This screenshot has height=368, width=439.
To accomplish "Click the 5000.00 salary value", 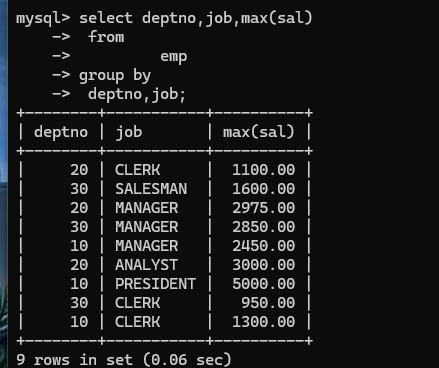I will [263, 284].
